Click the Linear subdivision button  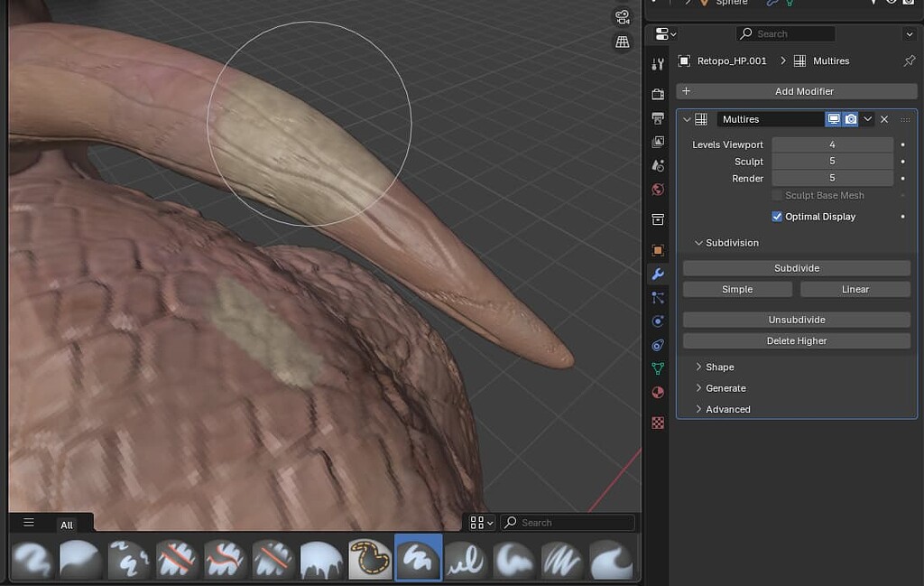coord(855,290)
